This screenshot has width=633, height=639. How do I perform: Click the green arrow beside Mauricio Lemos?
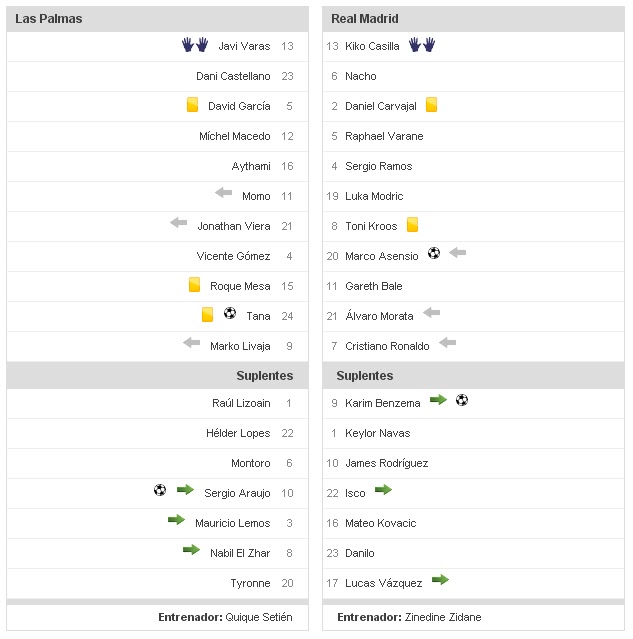click(176, 520)
